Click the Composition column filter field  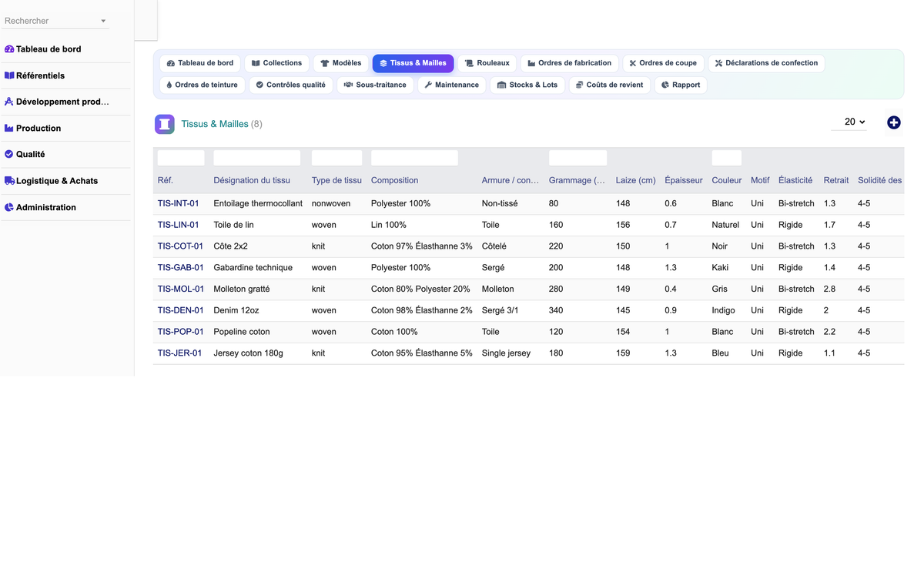[x=414, y=158]
